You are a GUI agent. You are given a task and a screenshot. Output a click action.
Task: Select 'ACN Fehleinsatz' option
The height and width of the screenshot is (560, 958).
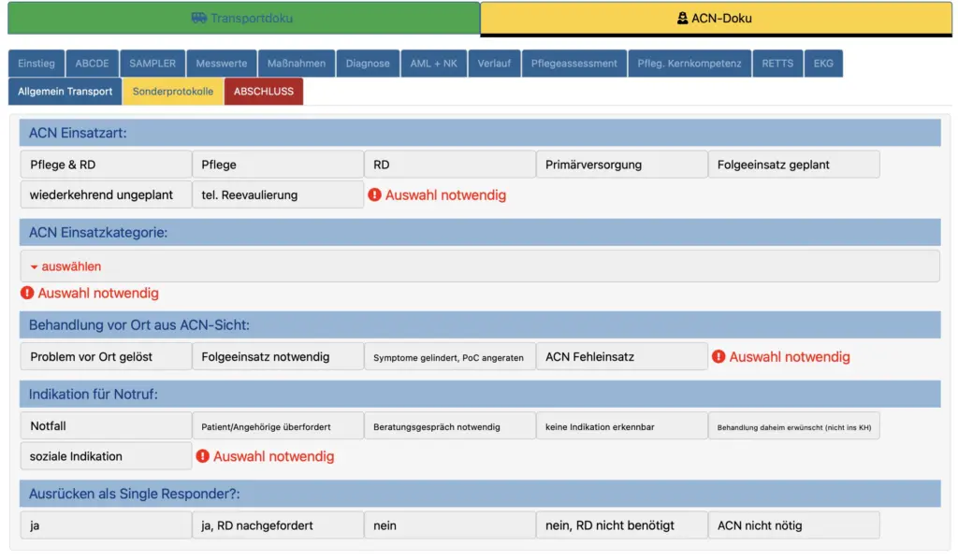pyautogui.click(x=621, y=356)
